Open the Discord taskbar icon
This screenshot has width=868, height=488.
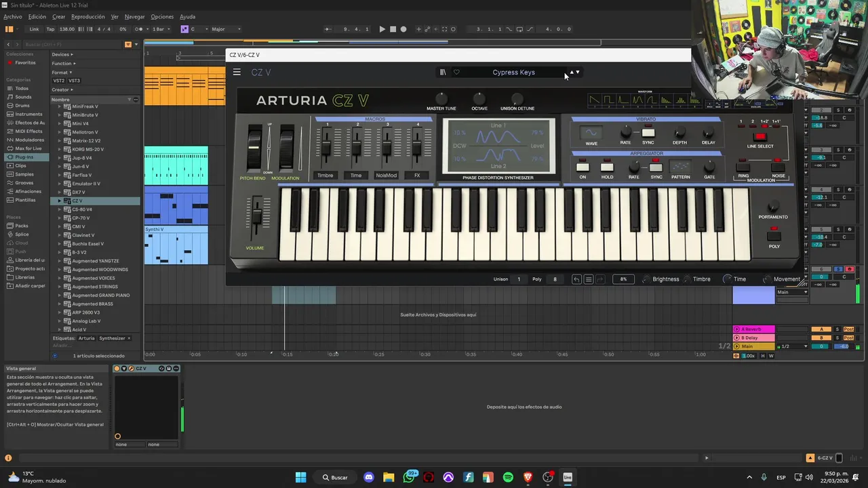pyautogui.click(x=369, y=477)
